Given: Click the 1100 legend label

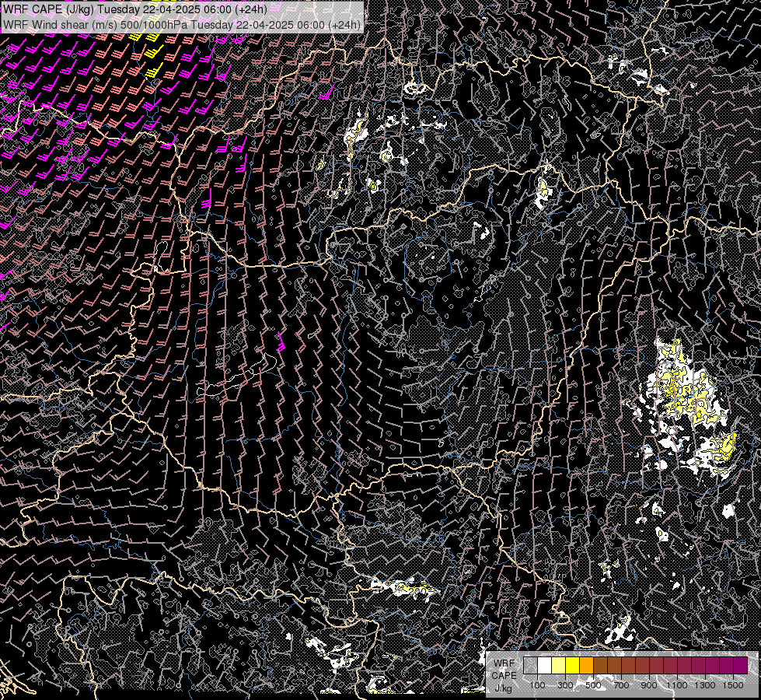Looking at the screenshot, I should coord(677,685).
